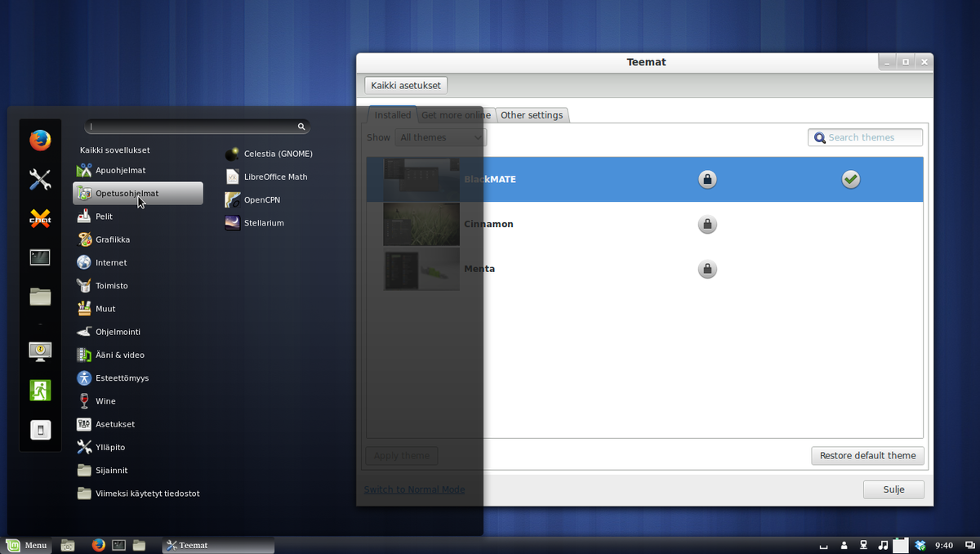Screen dimensions: 980x554
Task: Click the lock icon on Cinnamon theme
Action: point(707,225)
